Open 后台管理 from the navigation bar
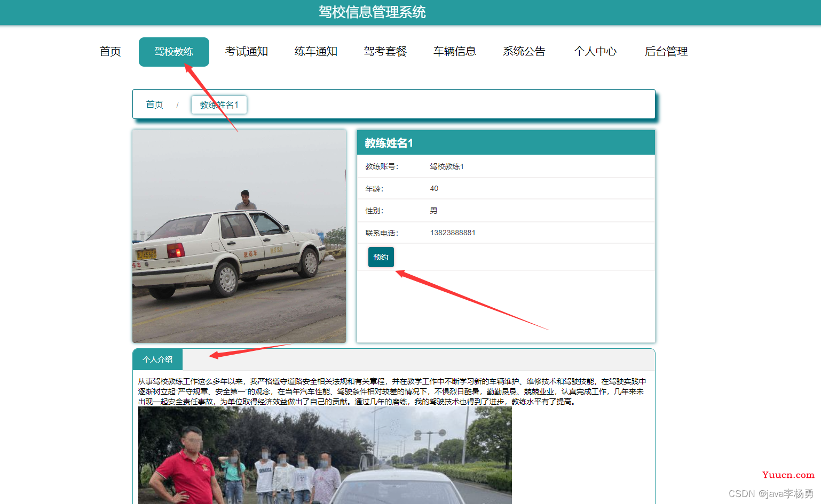 coord(666,51)
